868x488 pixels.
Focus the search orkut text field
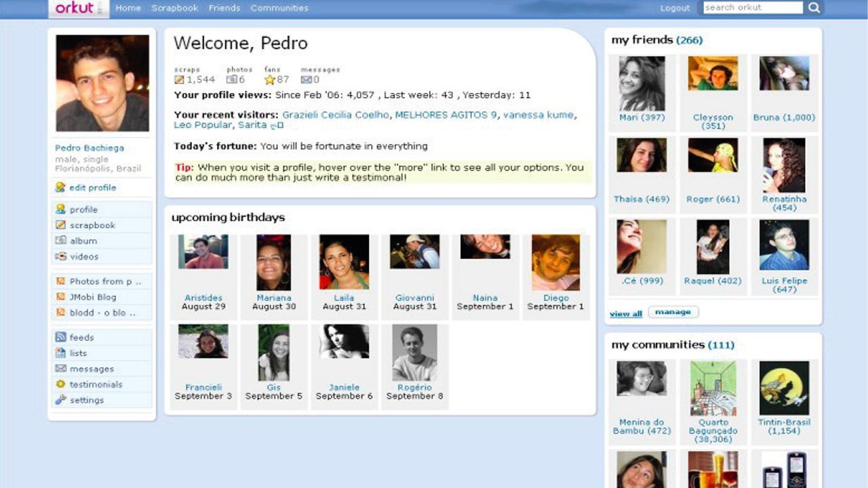[753, 7]
